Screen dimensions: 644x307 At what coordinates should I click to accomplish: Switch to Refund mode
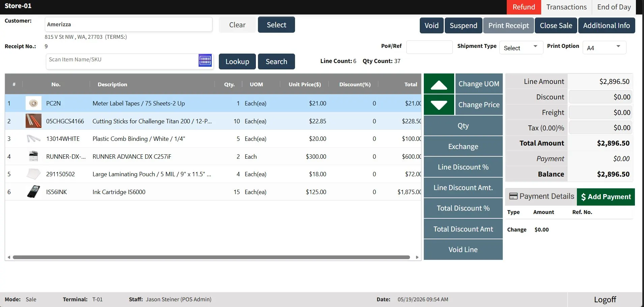[x=524, y=7]
